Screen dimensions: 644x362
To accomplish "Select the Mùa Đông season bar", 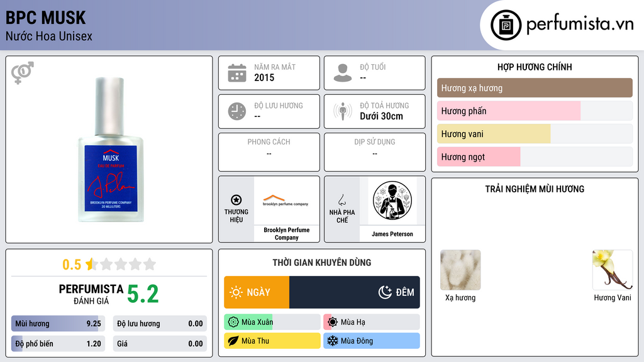I will [371, 341].
